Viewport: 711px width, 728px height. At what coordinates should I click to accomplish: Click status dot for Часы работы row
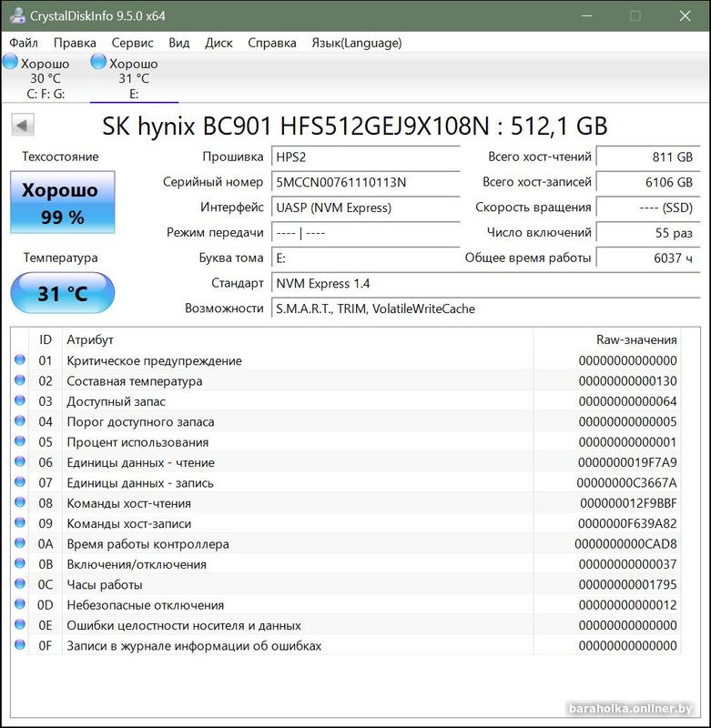[x=20, y=584]
